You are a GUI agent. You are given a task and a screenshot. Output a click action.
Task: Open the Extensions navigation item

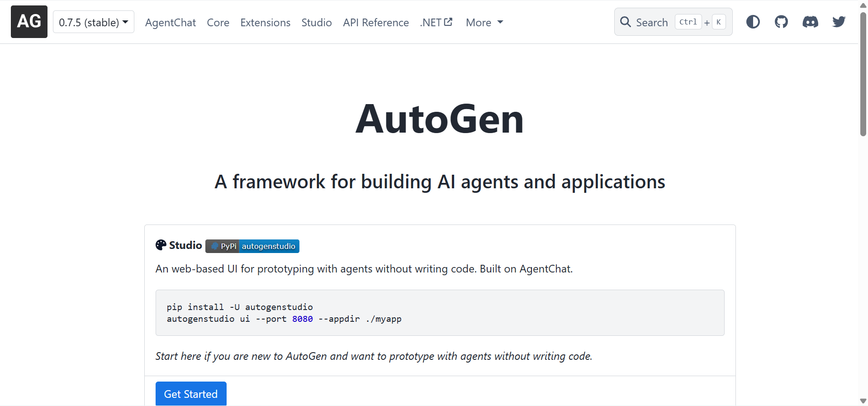coord(266,22)
